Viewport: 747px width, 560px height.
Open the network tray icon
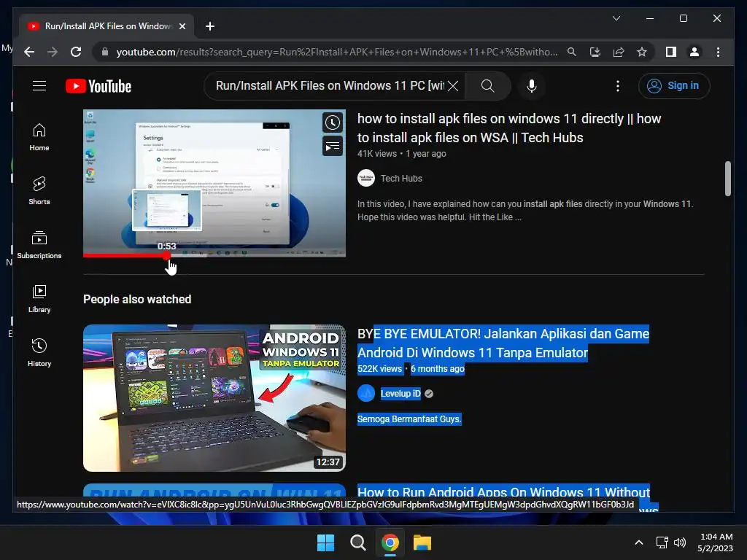662,542
